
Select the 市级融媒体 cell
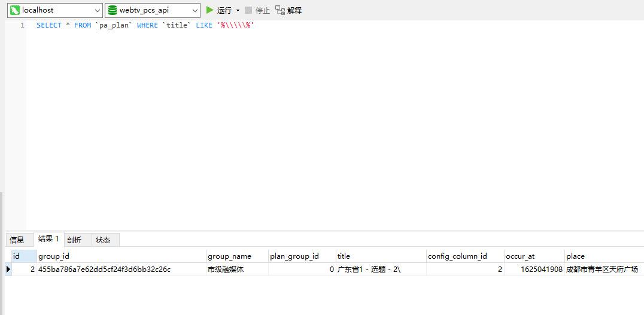pyautogui.click(x=238, y=269)
